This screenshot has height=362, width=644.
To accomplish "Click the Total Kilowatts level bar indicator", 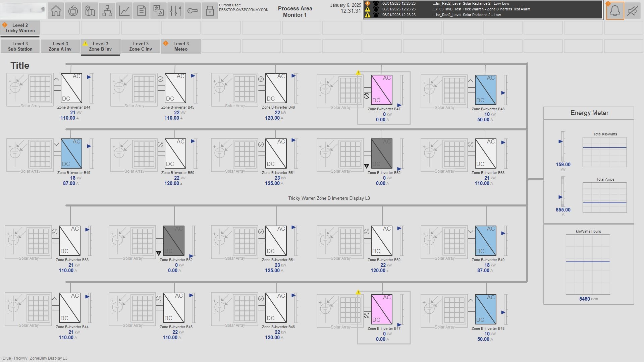I will click(x=563, y=146).
